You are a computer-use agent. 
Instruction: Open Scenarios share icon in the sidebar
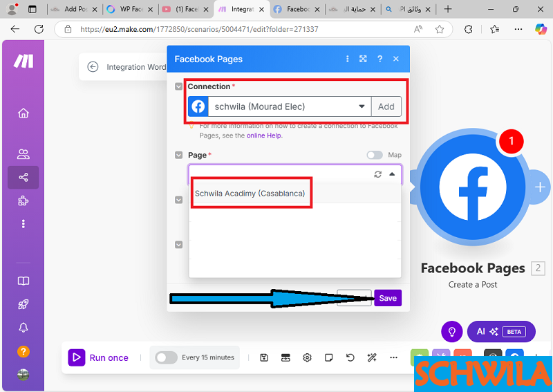click(x=24, y=177)
